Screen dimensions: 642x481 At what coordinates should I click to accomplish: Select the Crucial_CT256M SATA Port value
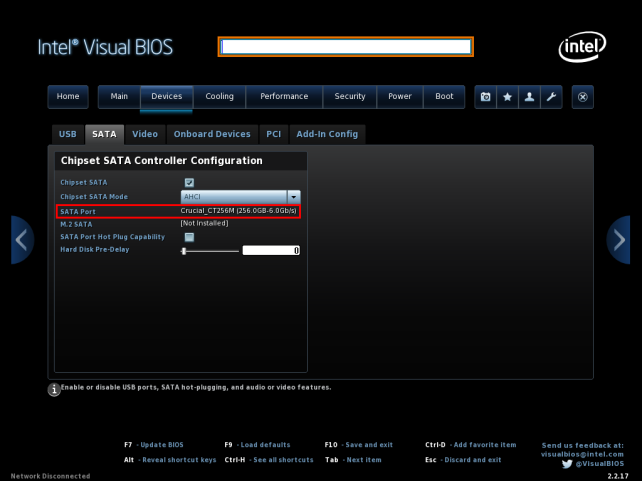(239, 211)
